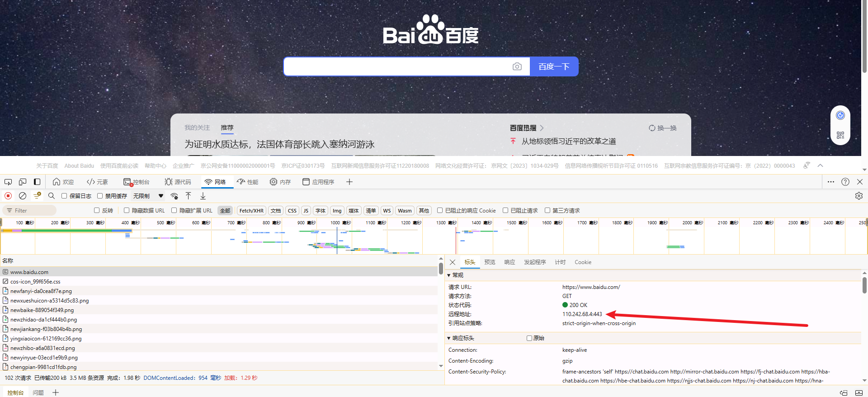Close the request details pane
Image resolution: width=868 pixels, height=397 pixels.
pyautogui.click(x=453, y=262)
